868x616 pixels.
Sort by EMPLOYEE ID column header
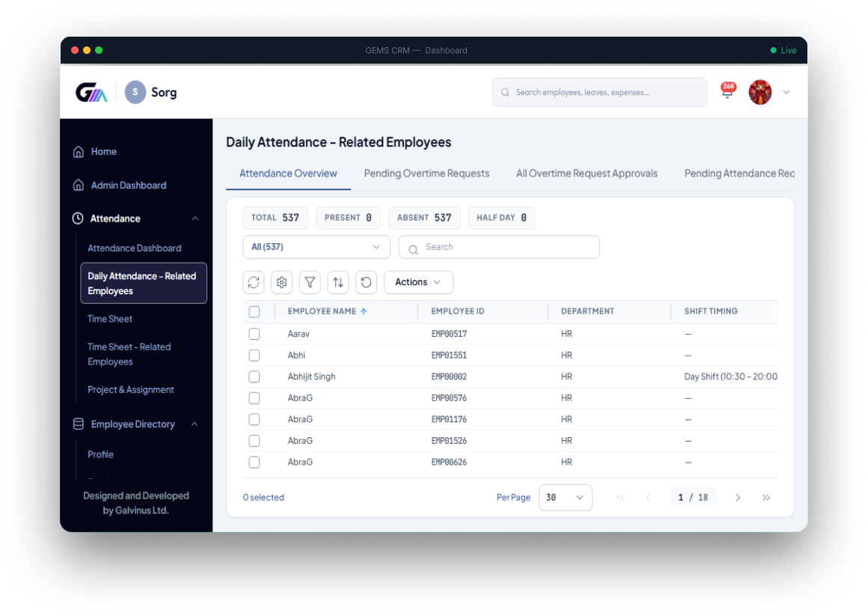tap(457, 311)
